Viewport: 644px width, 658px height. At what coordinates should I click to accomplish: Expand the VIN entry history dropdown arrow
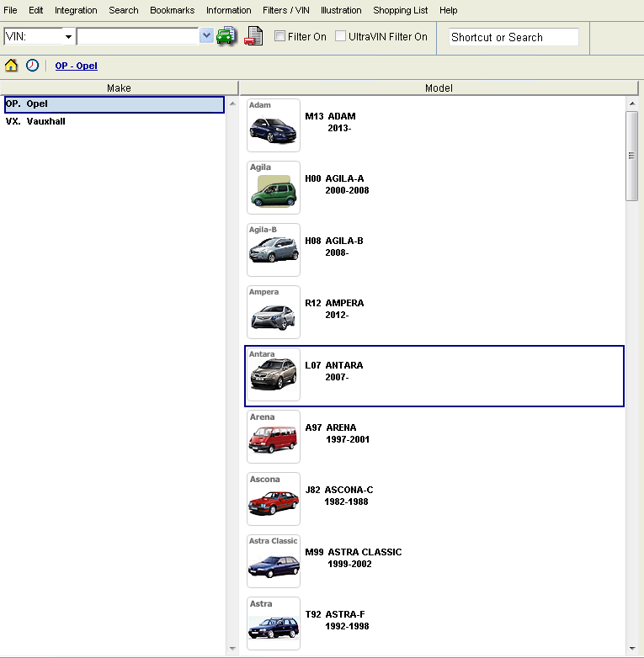[x=206, y=36]
